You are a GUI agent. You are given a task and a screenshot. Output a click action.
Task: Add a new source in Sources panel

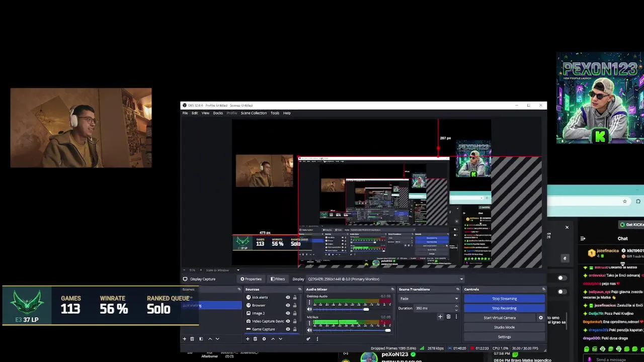pos(248,339)
